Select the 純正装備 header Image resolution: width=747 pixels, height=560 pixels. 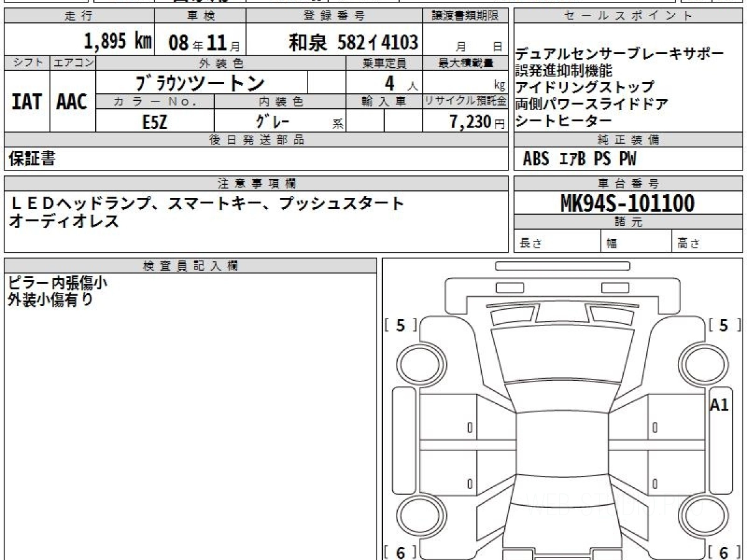pyautogui.click(x=628, y=140)
